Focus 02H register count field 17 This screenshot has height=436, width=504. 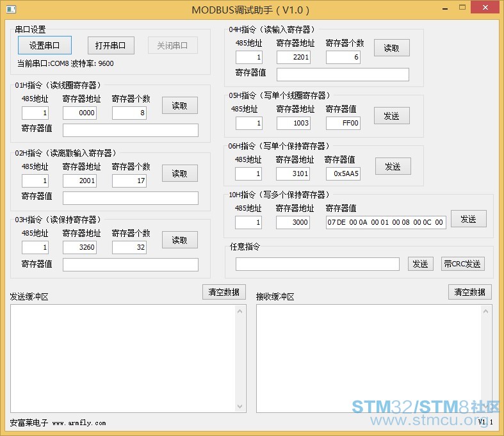point(129,181)
